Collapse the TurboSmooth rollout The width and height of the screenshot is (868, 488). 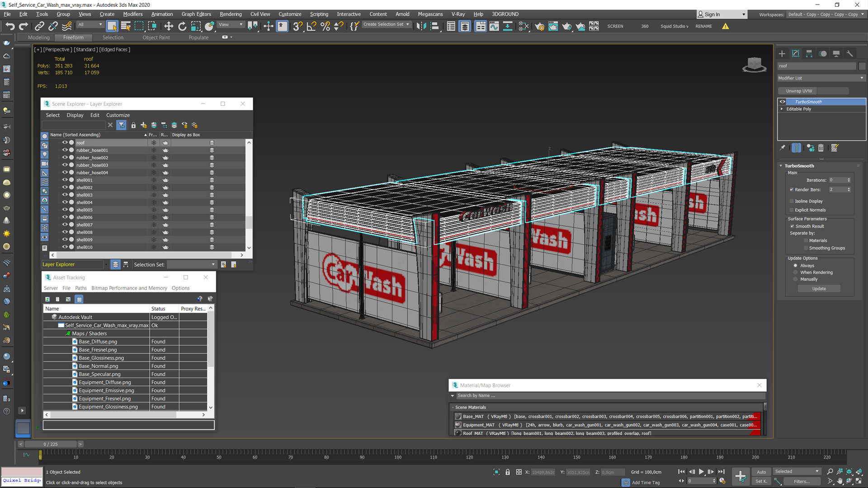(x=781, y=166)
